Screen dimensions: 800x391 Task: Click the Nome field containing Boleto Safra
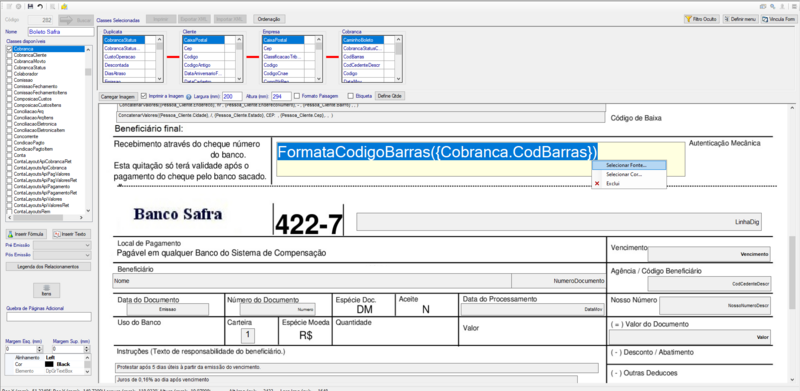(x=60, y=32)
